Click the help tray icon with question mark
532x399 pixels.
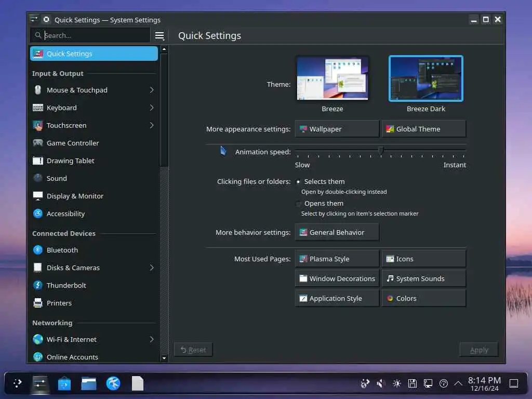click(444, 384)
